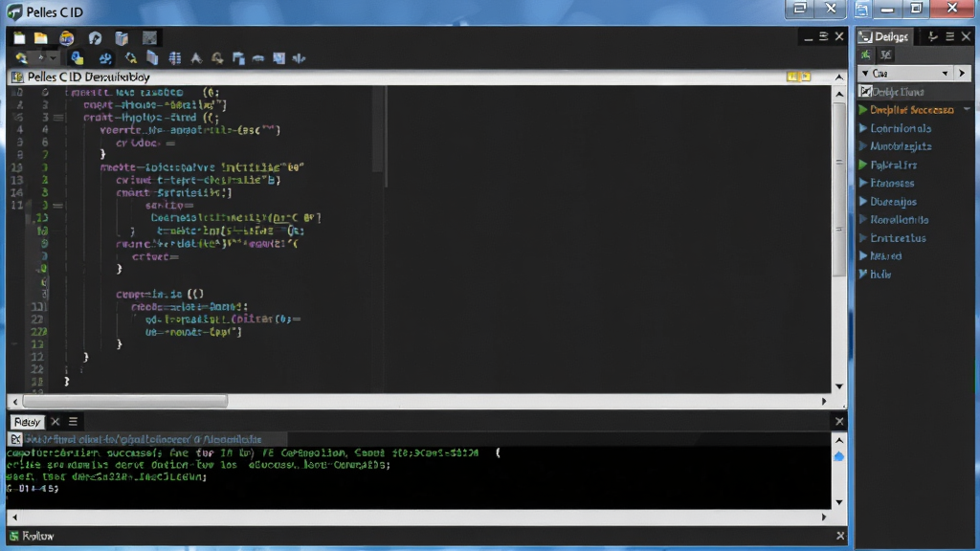Screen dimensions: 980x551
Task: Click the gray square toolbar icon
Action: point(149,38)
